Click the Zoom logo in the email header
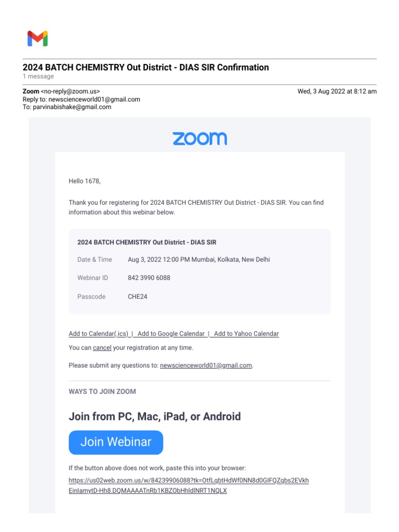 (199, 139)
